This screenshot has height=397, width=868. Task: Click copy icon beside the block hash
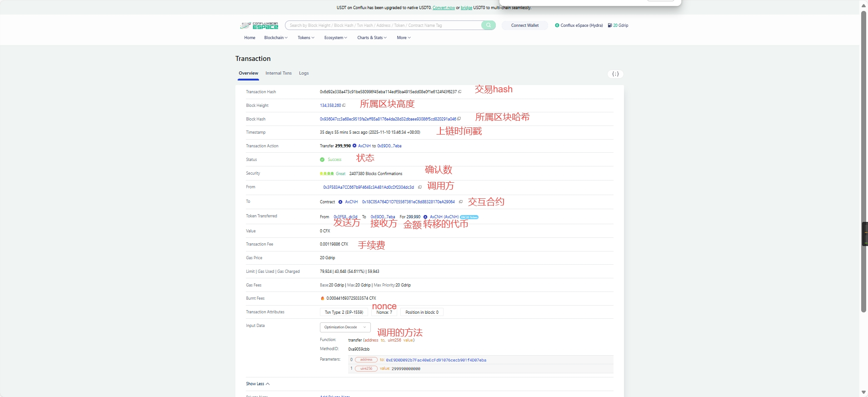[x=459, y=119]
